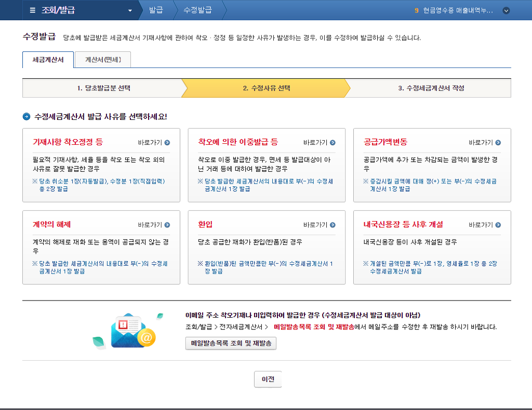Choose the 환입 reason title
This screenshot has height=410, width=532.
(205, 224)
